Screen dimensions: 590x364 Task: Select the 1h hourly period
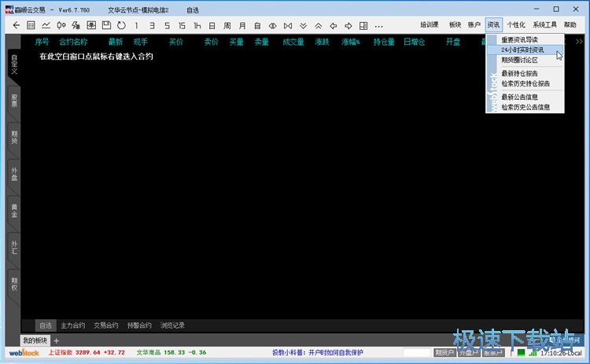(197, 26)
